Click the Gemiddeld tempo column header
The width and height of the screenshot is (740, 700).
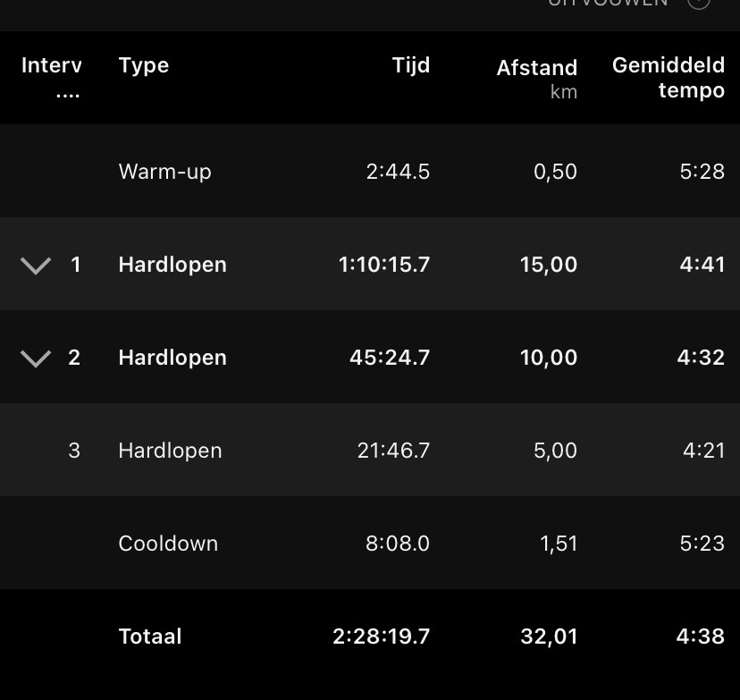669,78
